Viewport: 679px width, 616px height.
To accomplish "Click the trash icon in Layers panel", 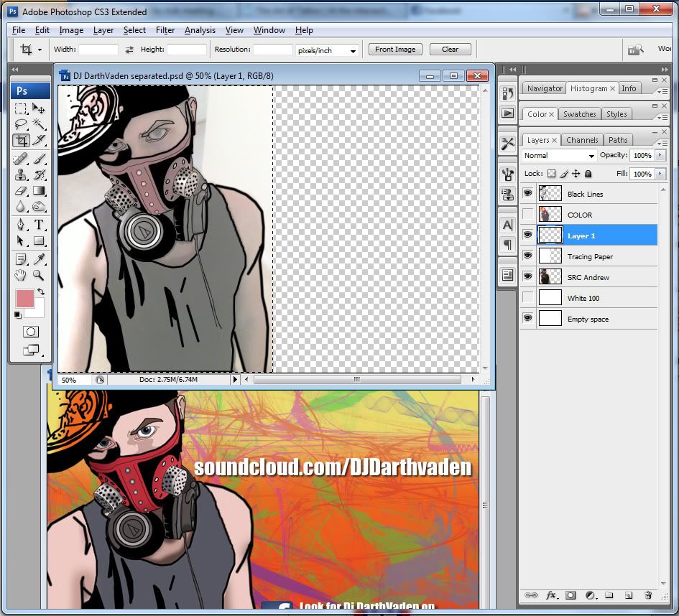I will click(x=648, y=595).
